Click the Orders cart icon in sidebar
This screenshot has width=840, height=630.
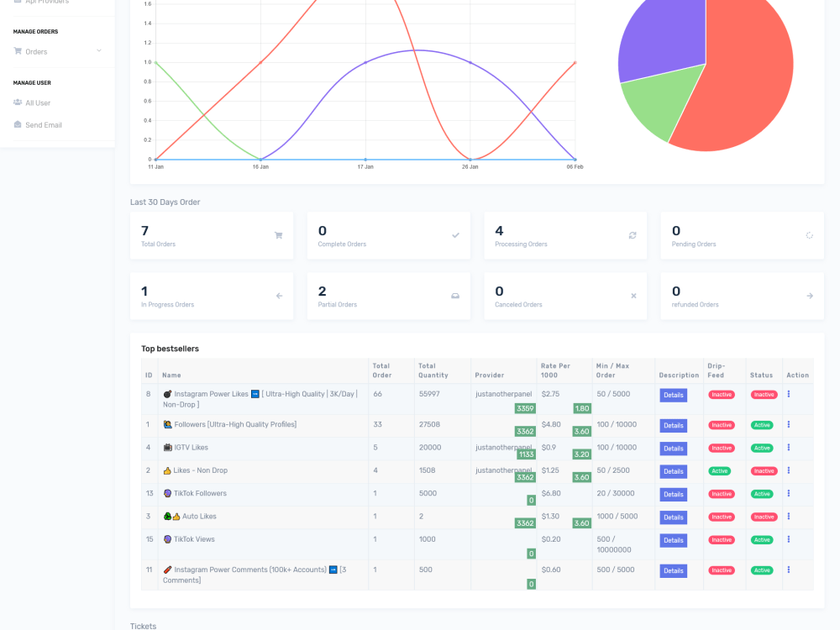[x=18, y=51]
